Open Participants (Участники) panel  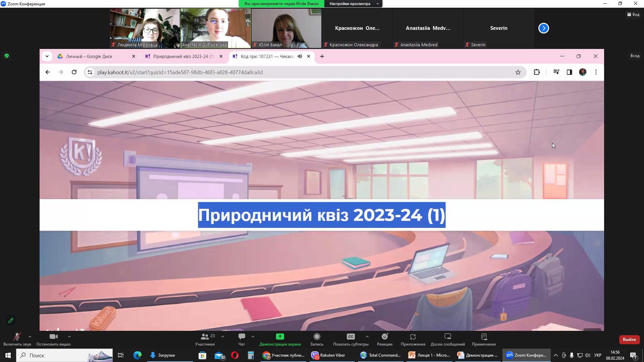205,337
